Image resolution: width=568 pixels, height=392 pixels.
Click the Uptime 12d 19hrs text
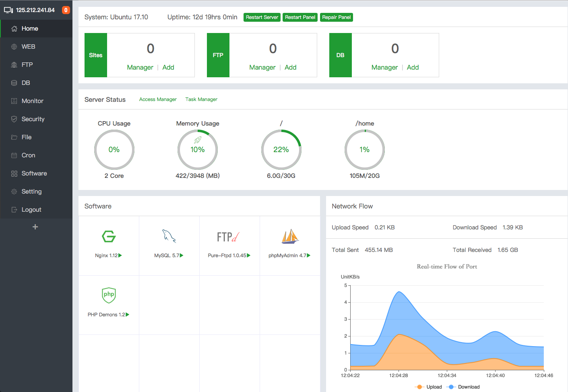pyautogui.click(x=202, y=17)
